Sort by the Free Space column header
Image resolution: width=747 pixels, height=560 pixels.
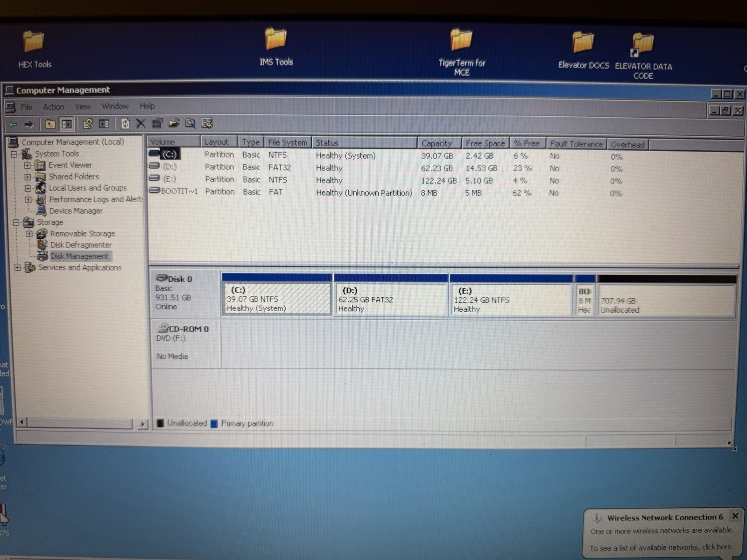(x=486, y=144)
